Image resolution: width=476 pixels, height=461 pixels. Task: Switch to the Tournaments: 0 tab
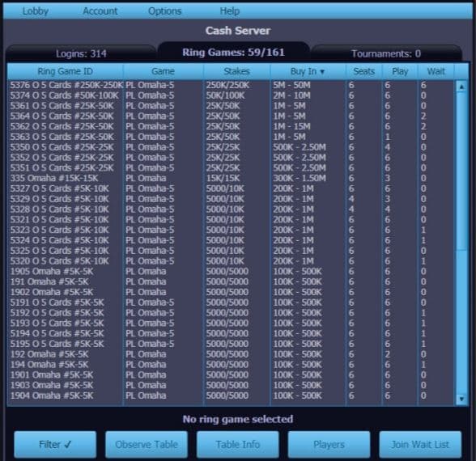point(386,53)
